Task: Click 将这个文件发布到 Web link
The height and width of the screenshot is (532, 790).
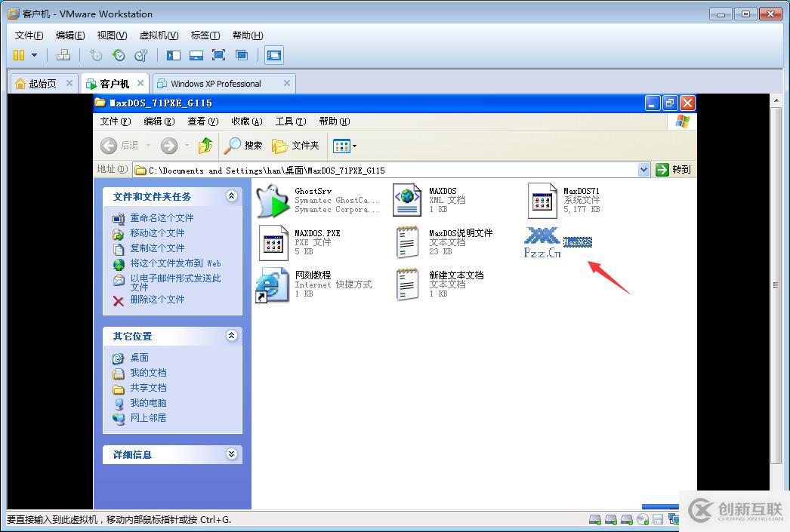Action: pos(175,263)
